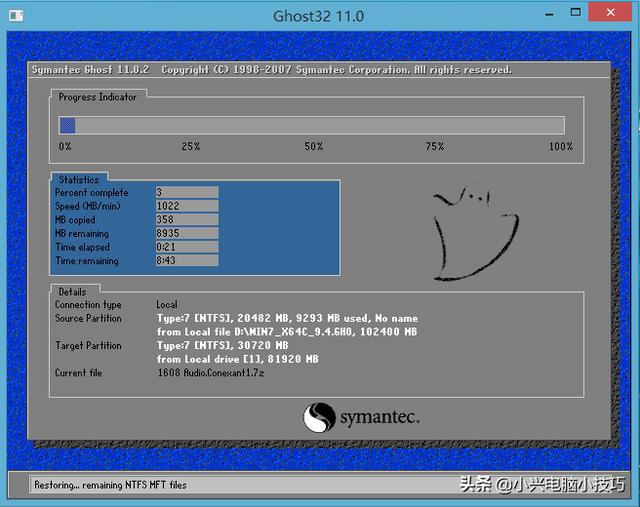Click the 'MB remaining' label
Image resolution: width=640 pixels, height=507 pixels.
[x=82, y=233]
